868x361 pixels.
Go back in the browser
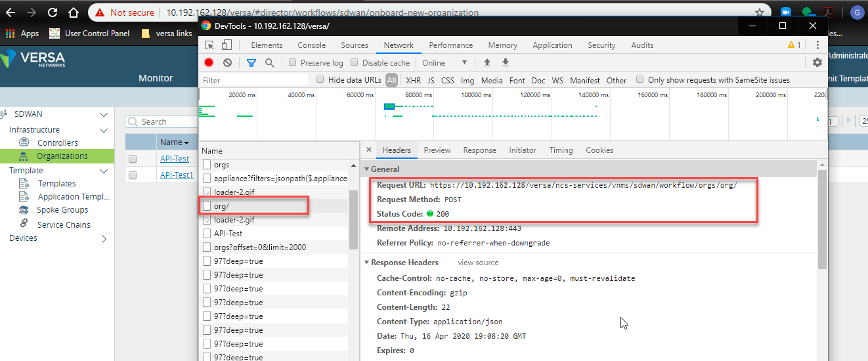click(x=11, y=12)
